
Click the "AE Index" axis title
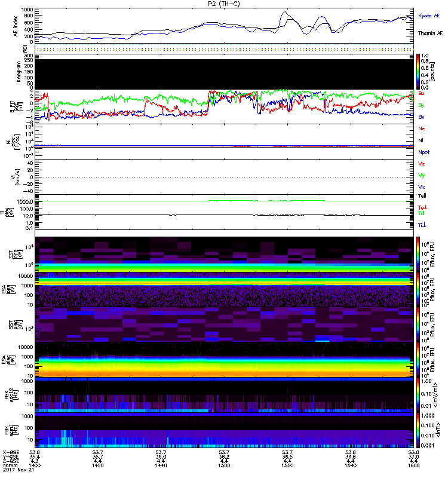point(16,26)
